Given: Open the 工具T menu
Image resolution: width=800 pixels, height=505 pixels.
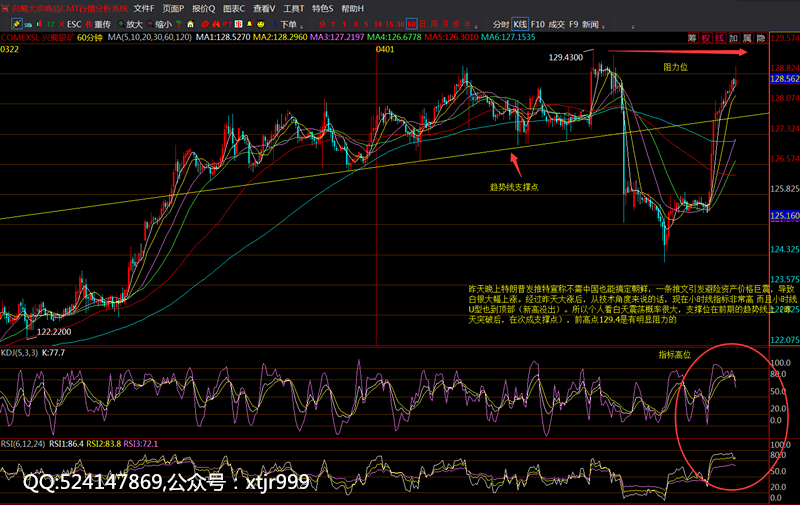Looking at the screenshot, I should [294, 9].
